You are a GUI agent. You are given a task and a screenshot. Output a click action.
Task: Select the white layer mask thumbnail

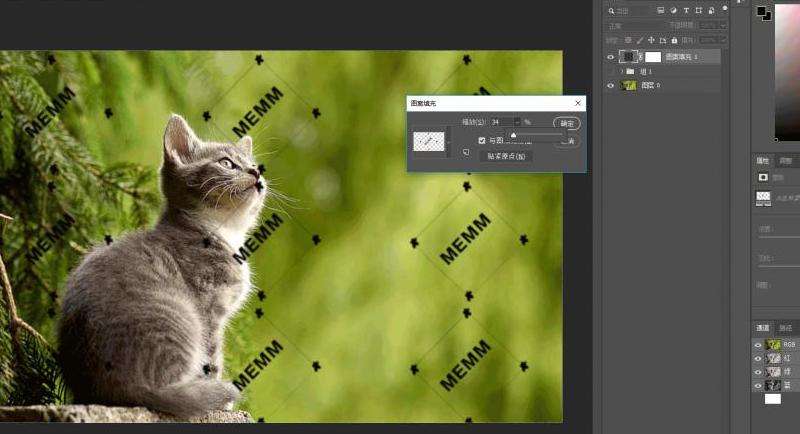coord(653,57)
